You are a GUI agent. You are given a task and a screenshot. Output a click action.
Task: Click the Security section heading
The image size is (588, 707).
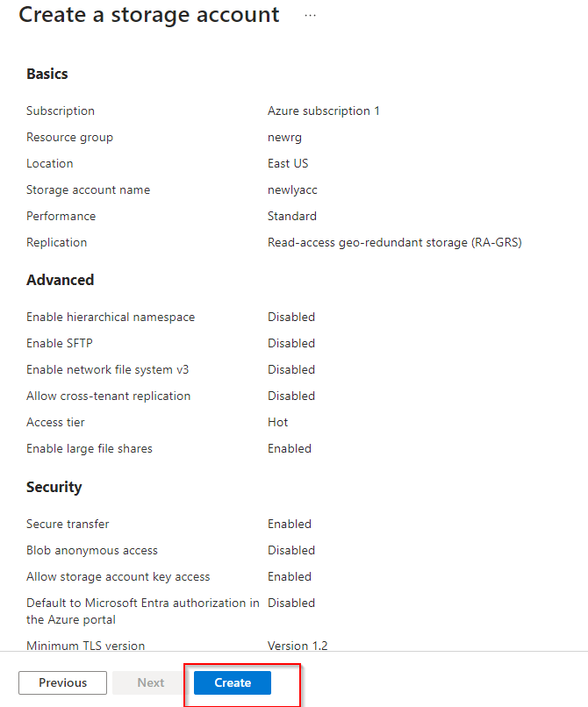(x=54, y=487)
